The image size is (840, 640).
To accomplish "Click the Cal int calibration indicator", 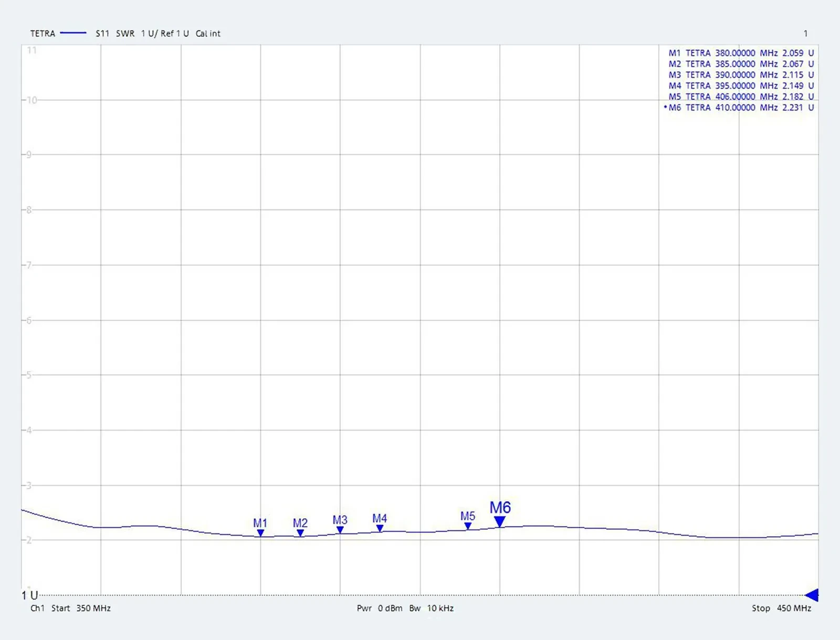I will click(208, 34).
